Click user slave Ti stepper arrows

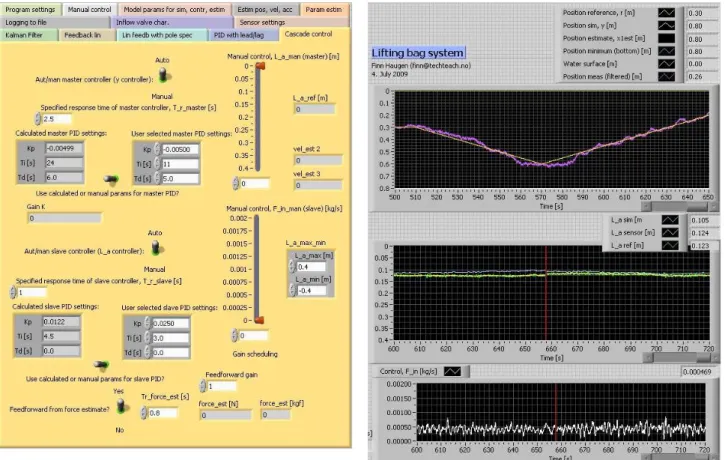click(147, 338)
